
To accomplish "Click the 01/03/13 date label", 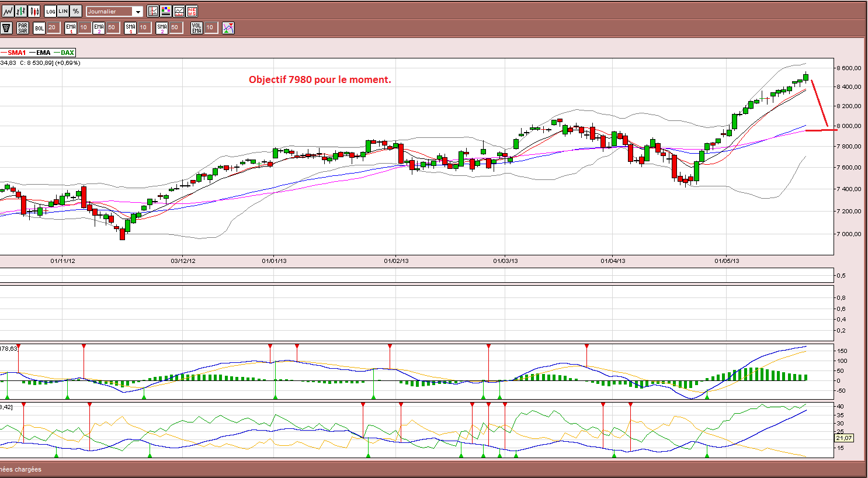I will (505, 261).
